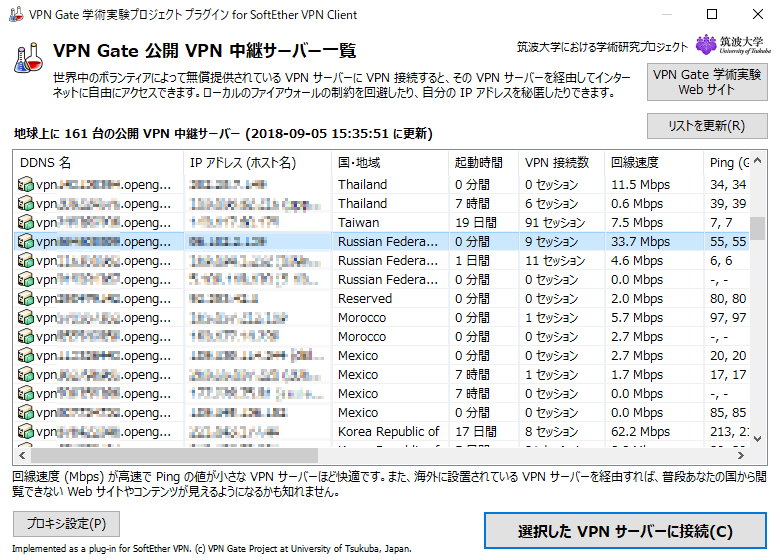This screenshot has height=560, width=781.
Task: Sort by Ping column header
Action: click(727, 162)
